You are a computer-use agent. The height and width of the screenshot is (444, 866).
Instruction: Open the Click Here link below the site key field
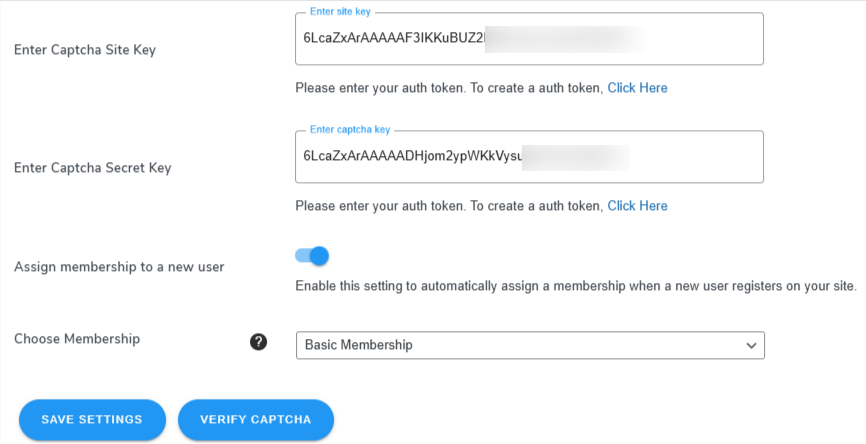coord(637,88)
